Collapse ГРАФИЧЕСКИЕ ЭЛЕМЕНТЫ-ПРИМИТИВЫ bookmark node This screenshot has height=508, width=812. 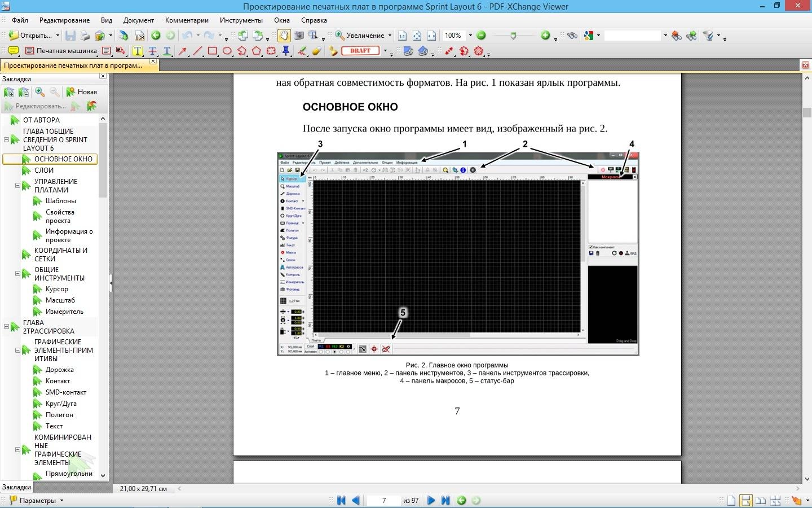[x=17, y=350]
